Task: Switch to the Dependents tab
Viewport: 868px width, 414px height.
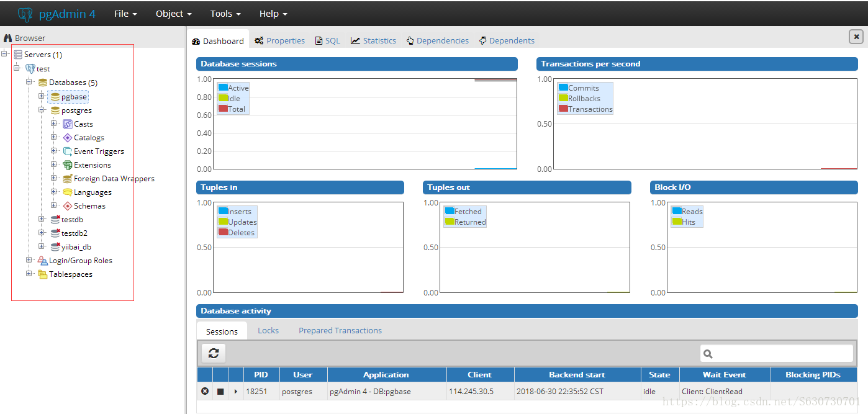Action: coord(507,41)
